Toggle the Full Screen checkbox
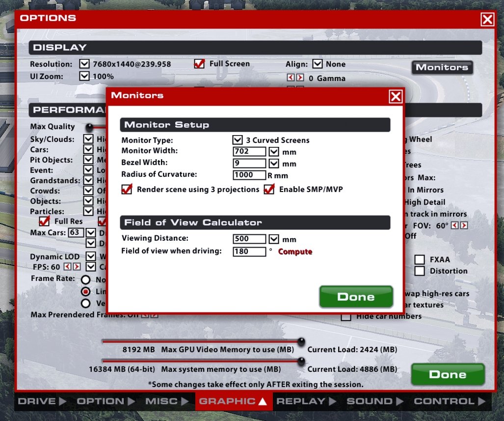The width and height of the screenshot is (504, 421). click(x=199, y=64)
